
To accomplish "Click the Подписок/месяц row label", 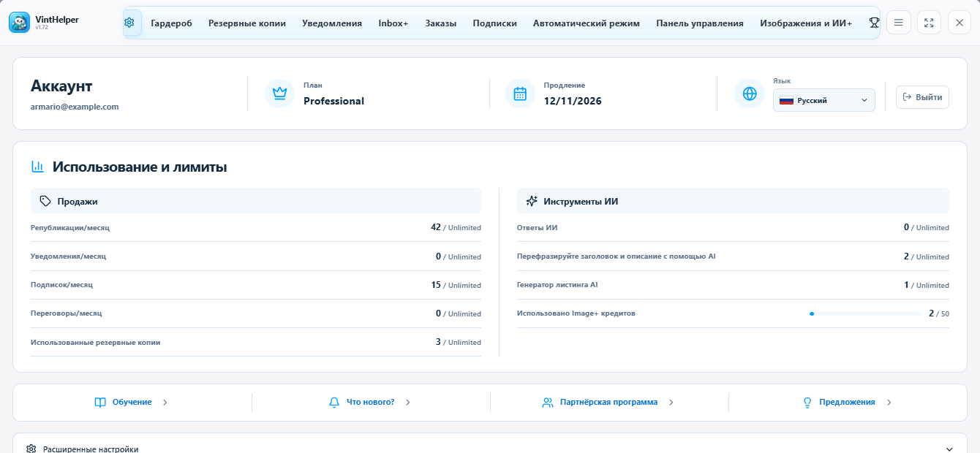I will tap(61, 285).
